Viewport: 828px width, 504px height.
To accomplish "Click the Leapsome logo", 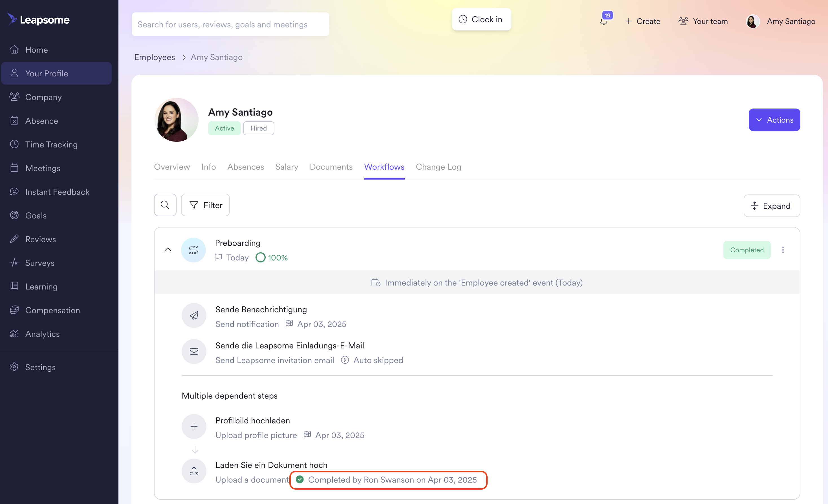I will (x=38, y=19).
